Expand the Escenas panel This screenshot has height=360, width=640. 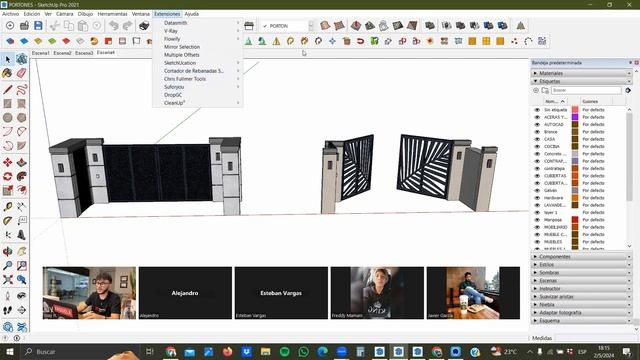(582, 281)
